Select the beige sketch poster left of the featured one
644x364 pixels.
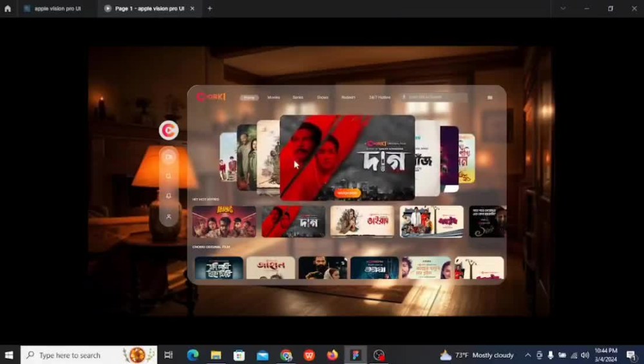[269, 157]
